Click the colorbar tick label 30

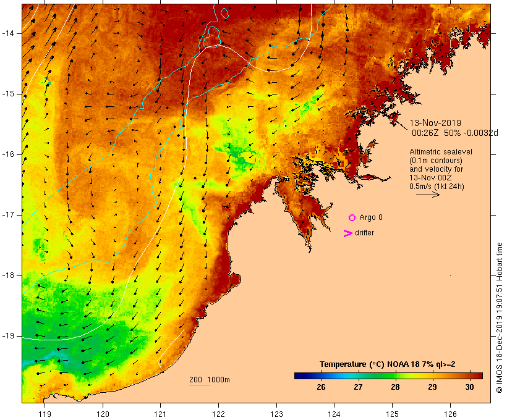(469, 387)
